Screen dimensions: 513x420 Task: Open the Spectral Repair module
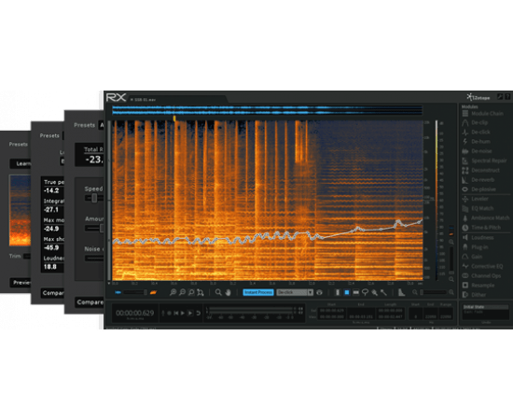[485, 161]
